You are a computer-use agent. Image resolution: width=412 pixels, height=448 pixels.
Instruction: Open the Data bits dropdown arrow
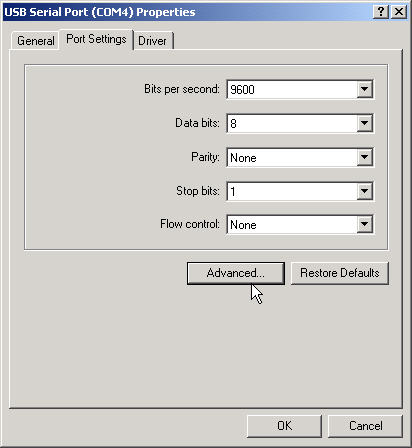[x=364, y=123]
